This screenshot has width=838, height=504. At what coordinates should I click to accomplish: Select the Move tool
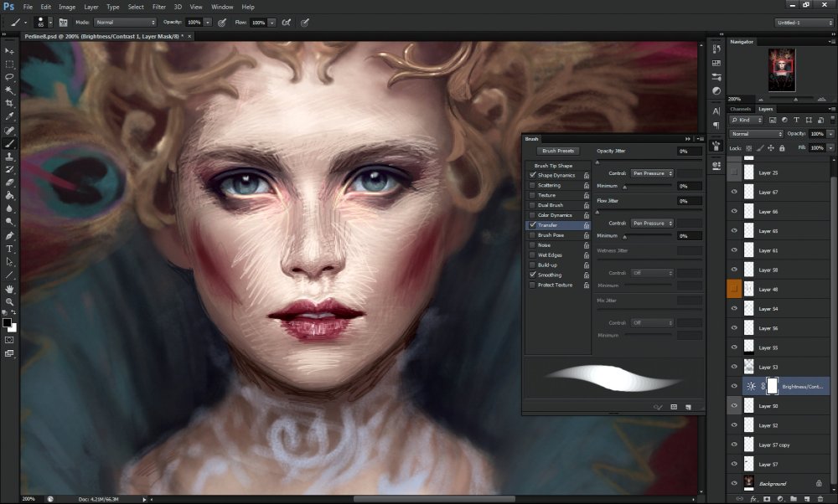(x=9, y=51)
